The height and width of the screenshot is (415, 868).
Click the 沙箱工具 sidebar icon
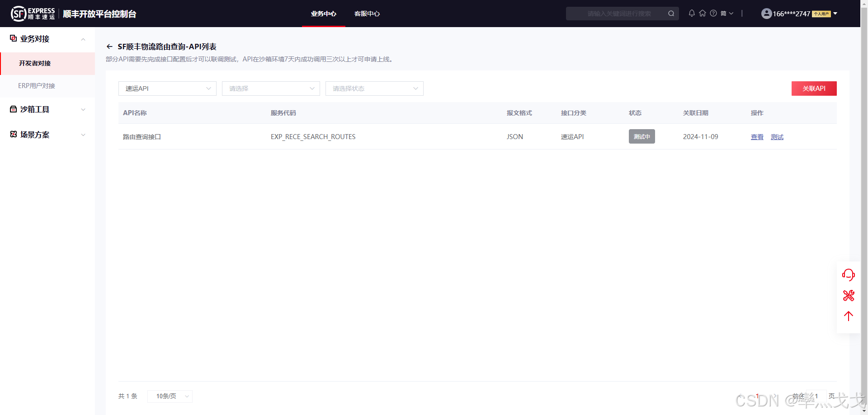pos(14,109)
